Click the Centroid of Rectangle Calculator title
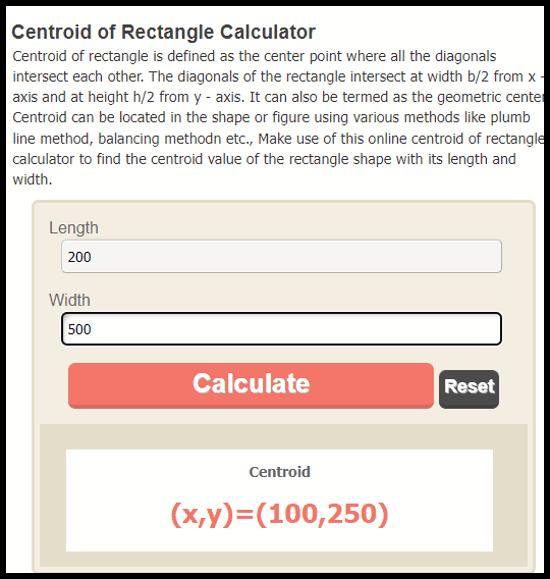 [x=164, y=32]
